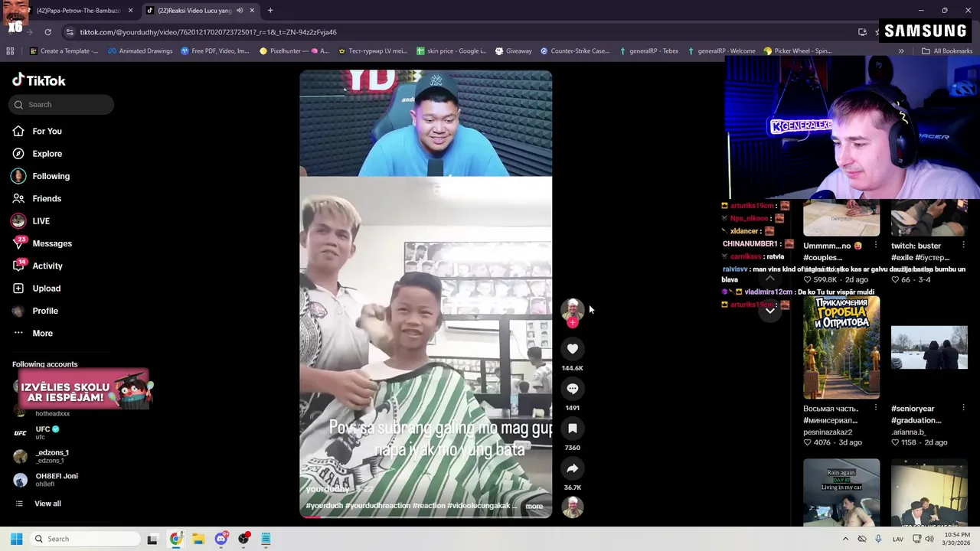This screenshot has height=551, width=980.
Task: Open the .arianna.b_ author link
Action: (x=910, y=432)
